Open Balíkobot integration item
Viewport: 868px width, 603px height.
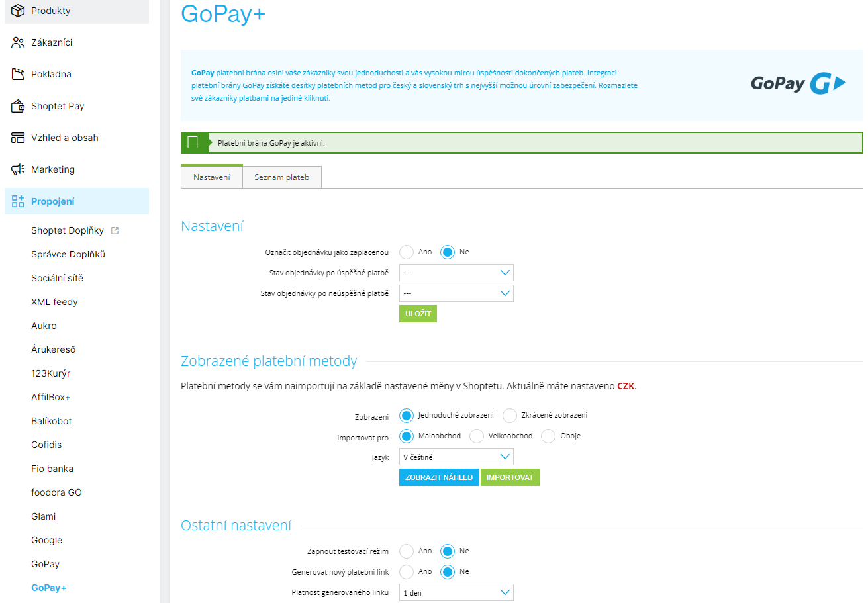pos(51,421)
